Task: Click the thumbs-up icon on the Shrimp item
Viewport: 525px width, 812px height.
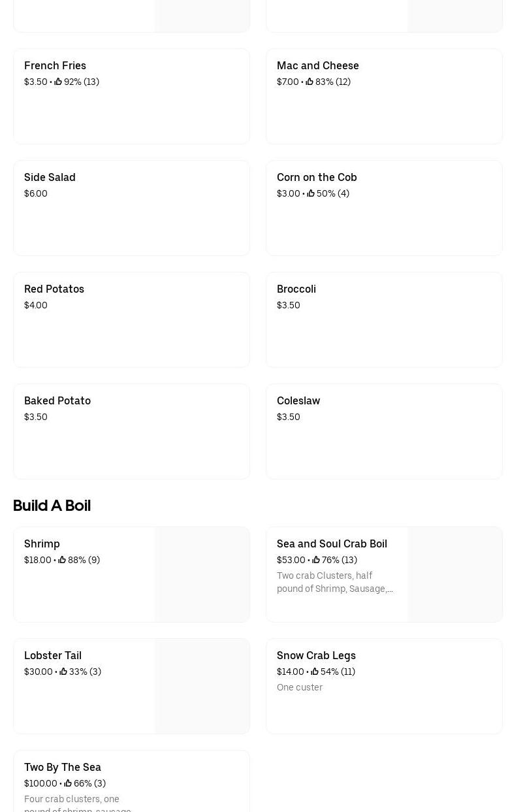Action: (62, 560)
